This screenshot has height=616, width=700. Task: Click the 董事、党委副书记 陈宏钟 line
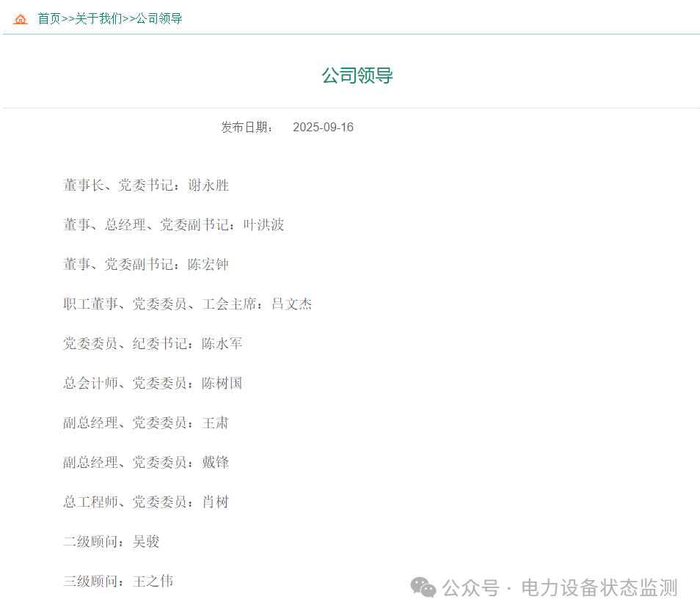(x=146, y=265)
